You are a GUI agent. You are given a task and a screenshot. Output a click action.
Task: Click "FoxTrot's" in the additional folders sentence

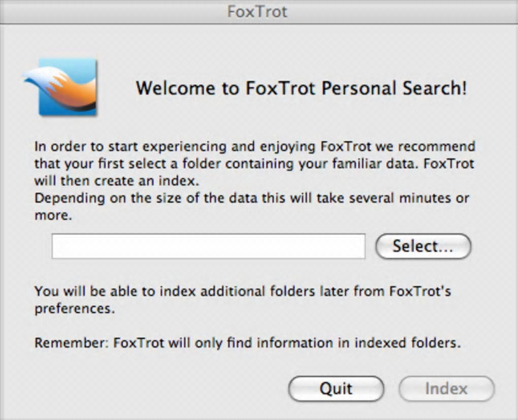[x=420, y=292]
